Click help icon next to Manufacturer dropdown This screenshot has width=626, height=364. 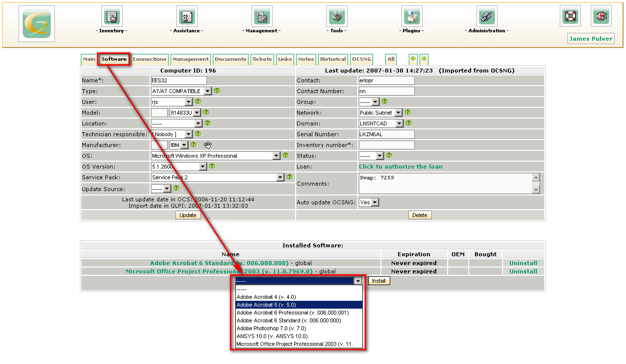point(193,145)
